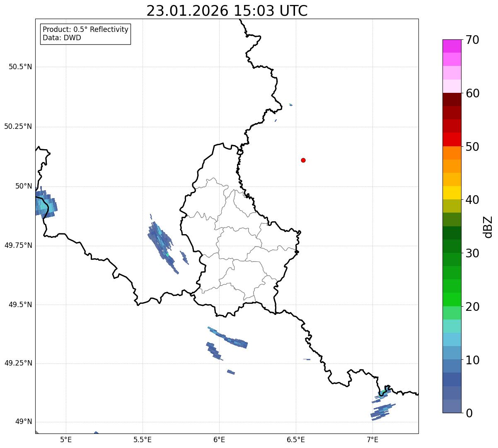
Task: Click the 49.75°N latitude label
Action: click(x=18, y=245)
